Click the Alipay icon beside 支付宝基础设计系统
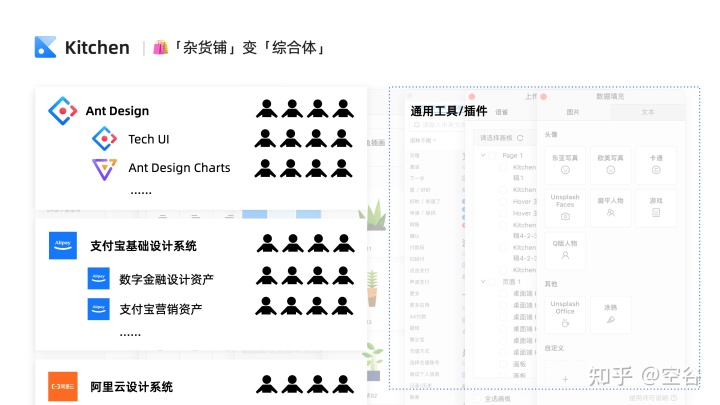 point(63,245)
